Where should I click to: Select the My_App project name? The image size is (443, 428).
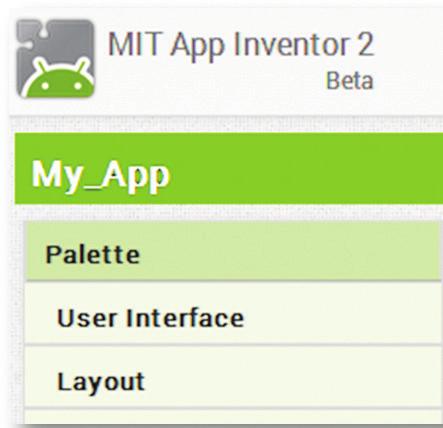click(101, 176)
